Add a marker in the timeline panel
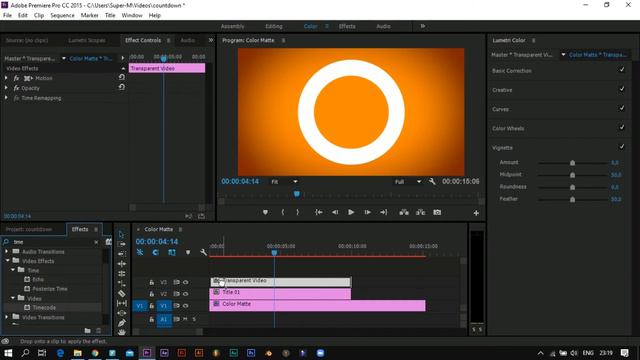Viewport: 640px width, 360px height. [x=188, y=252]
